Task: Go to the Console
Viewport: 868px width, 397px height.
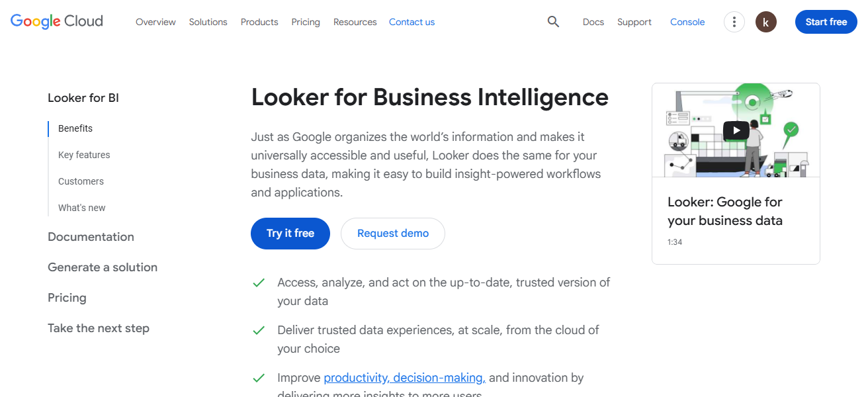Action: (687, 22)
